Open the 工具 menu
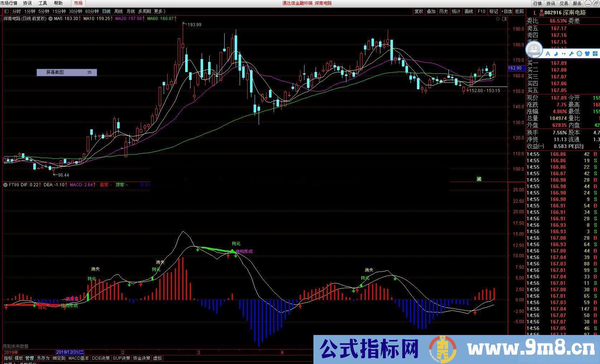This screenshot has height=364, width=600. (x=43, y=3)
